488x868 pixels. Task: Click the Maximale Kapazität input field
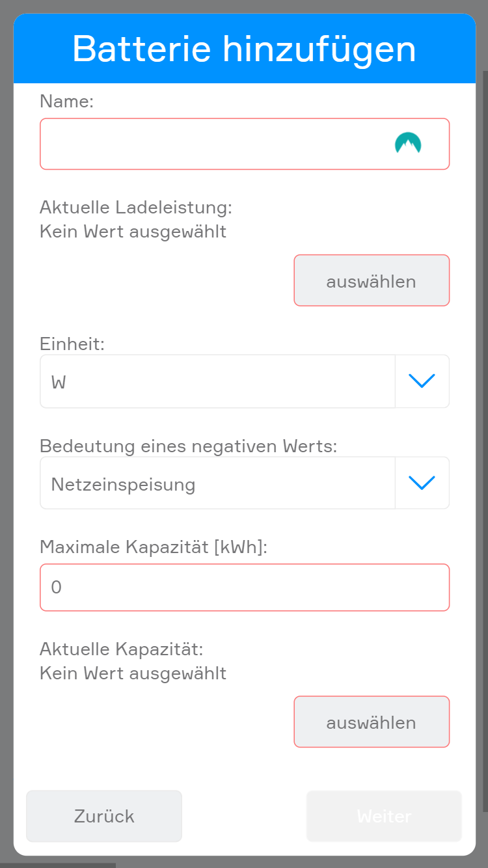coord(245,588)
